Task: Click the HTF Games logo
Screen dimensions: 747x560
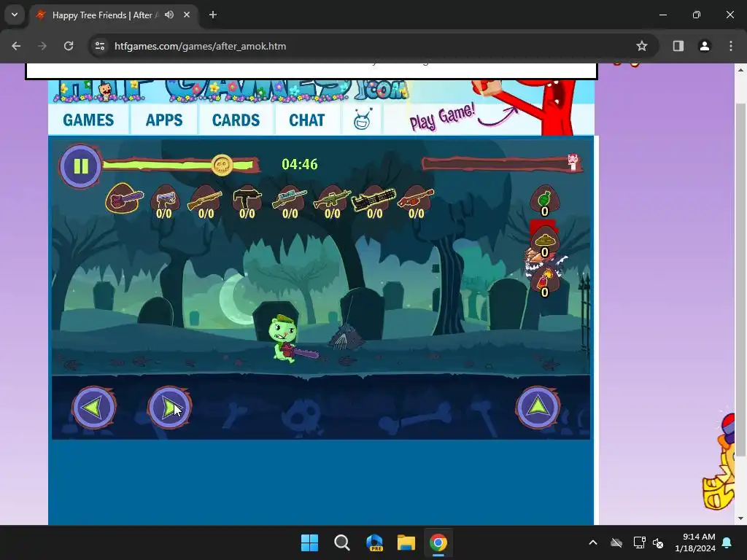Action: point(231,90)
